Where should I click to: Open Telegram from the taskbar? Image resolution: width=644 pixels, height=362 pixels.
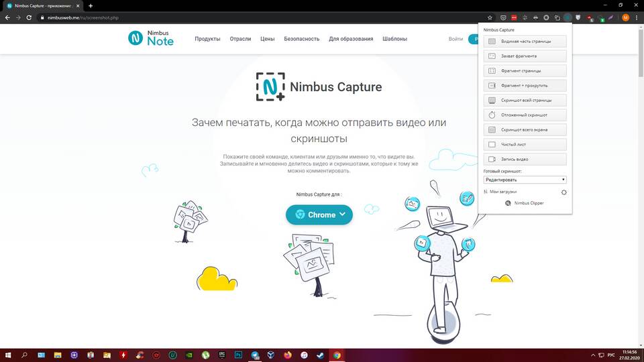pos(255,355)
